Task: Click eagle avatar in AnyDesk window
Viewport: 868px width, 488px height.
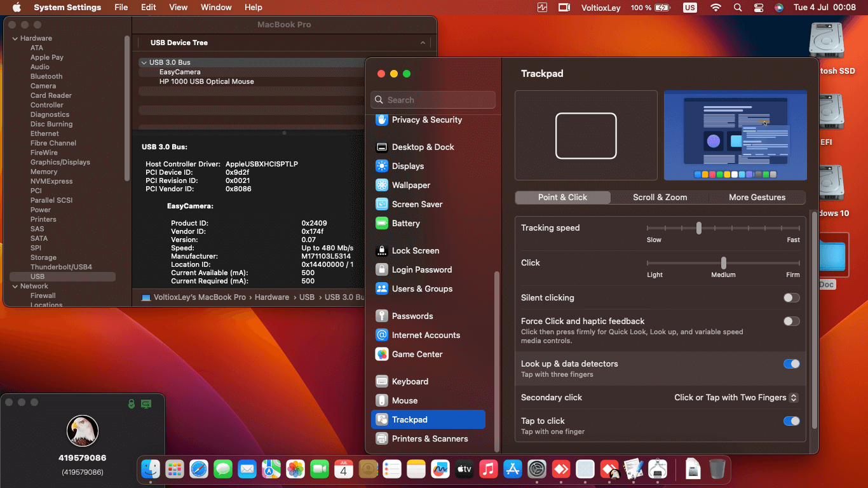Action: pyautogui.click(x=83, y=431)
